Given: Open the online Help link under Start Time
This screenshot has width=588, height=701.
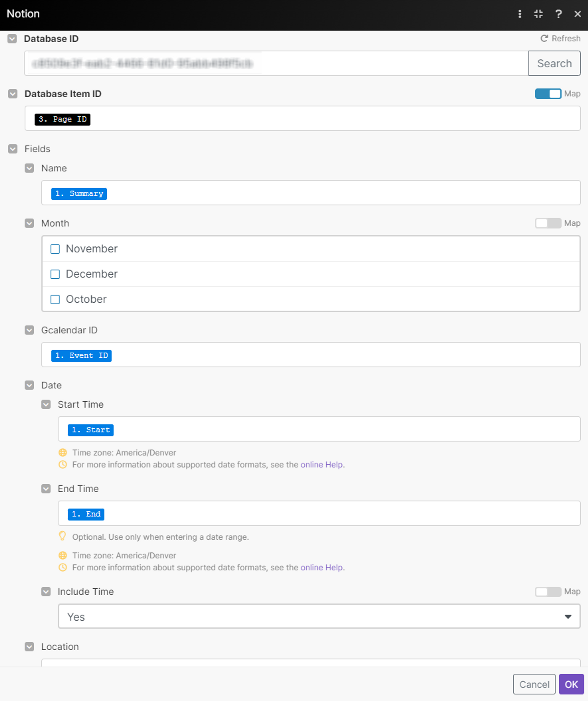Looking at the screenshot, I should 322,465.
